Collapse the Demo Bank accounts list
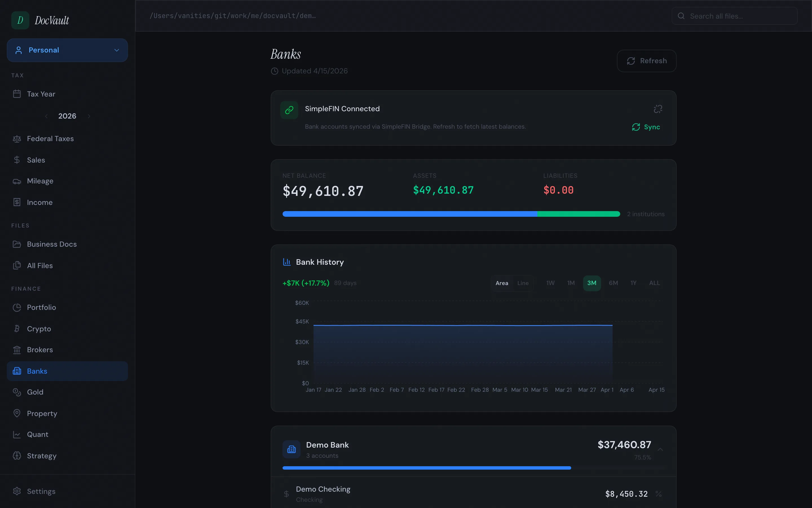The height and width of the screenshot is (508, 812). [660, 450]
